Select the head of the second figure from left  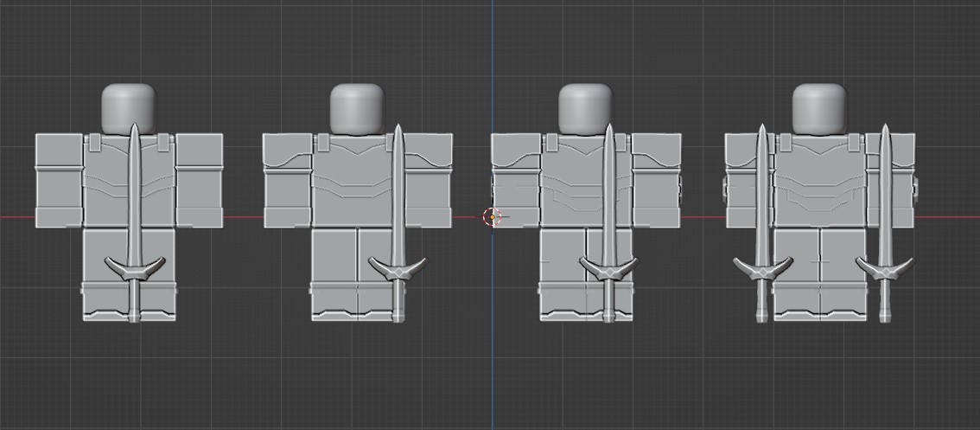pyautogui.click(x=357, y=108)
